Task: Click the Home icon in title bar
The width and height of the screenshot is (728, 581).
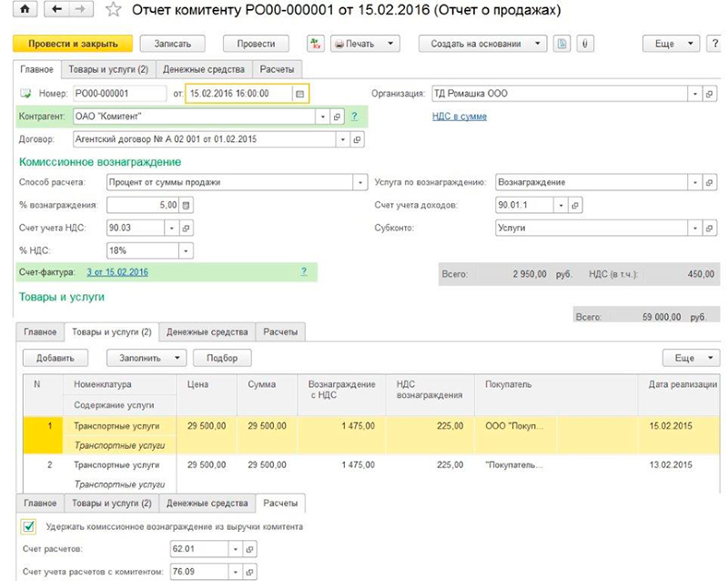Action: click(x=25, y=11)
